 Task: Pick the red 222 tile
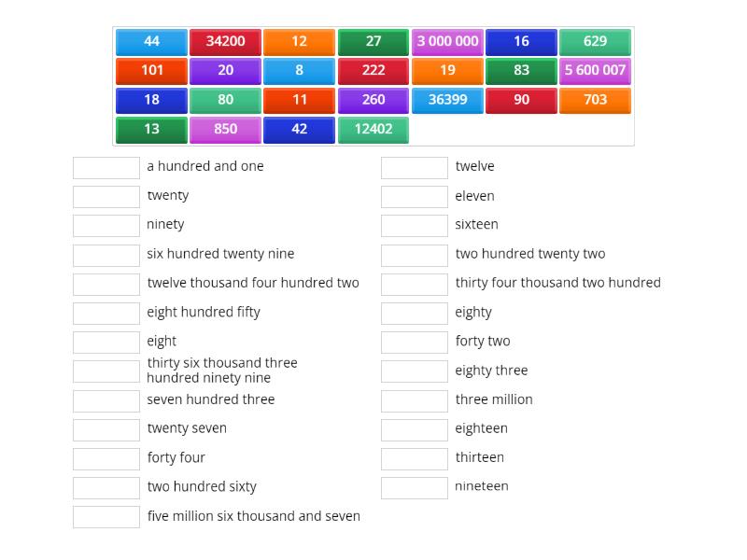(x=373, y=71)
